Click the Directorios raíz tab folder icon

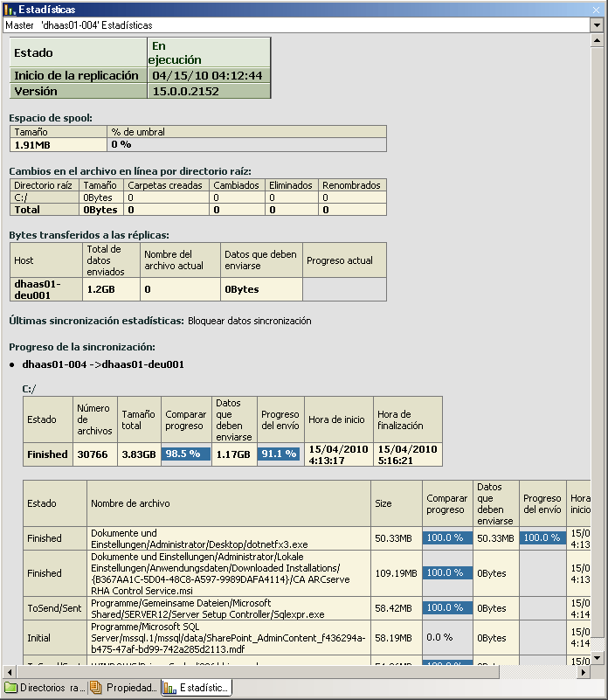tap(10, 688)
